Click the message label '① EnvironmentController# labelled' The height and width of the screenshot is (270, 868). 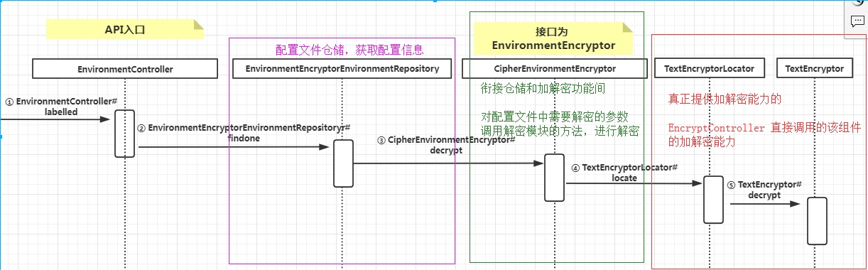[x=60, y=107]
